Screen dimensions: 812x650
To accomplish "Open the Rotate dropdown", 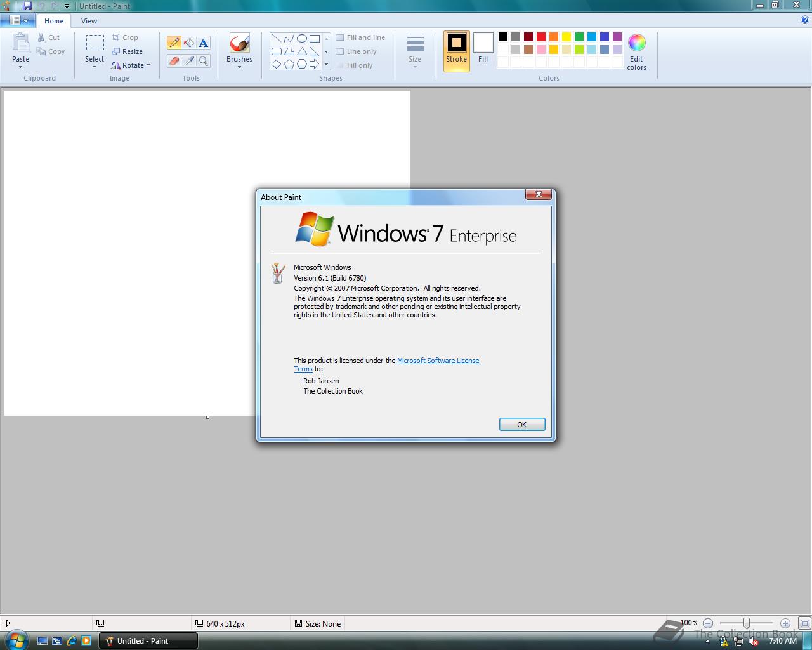I will tap(130, 65).
